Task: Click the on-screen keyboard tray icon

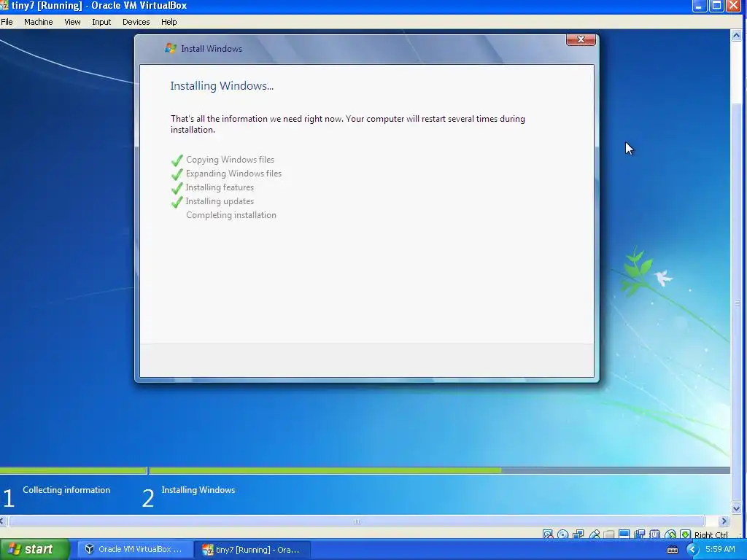Action: pos(673,550)
